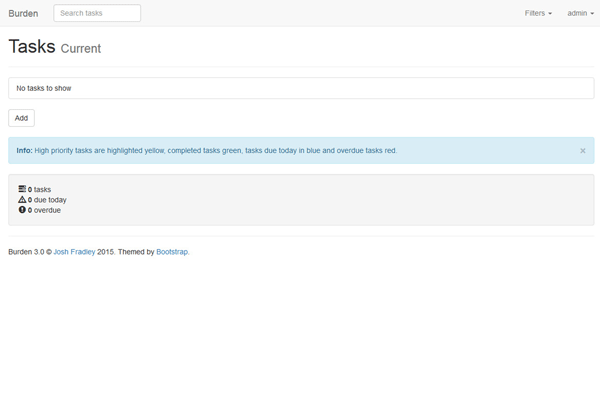Click the caret arrow beside admin

(x=592, y=14)
